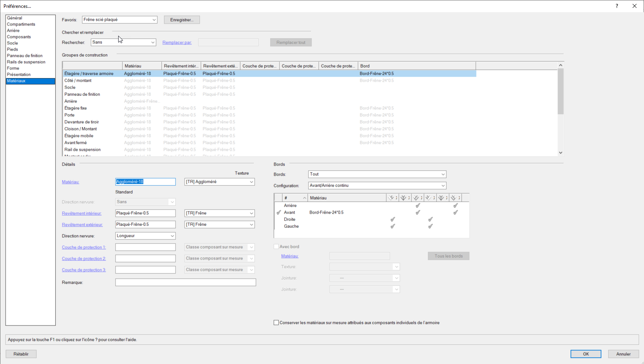The image size is (644, 364).
Task: Check conserver les matériaux sur mesure option
Action: click(x=276, y=322)
